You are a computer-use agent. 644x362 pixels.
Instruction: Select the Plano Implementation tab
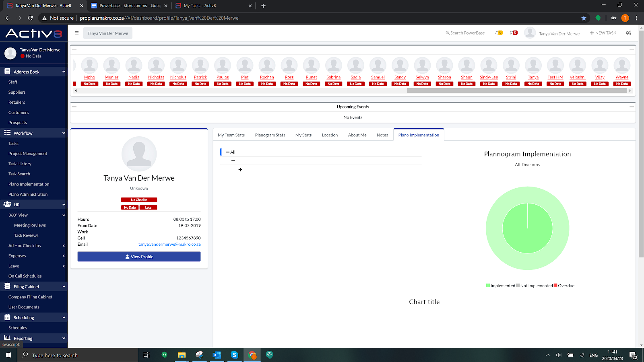[x=419, y=135]
